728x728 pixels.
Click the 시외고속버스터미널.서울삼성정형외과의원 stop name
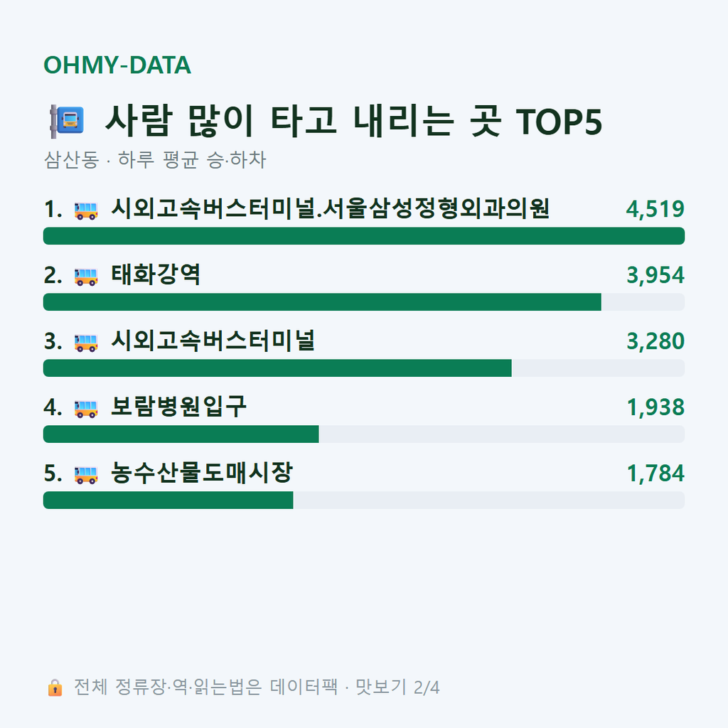pyautogui.click(x=330, y=209)
